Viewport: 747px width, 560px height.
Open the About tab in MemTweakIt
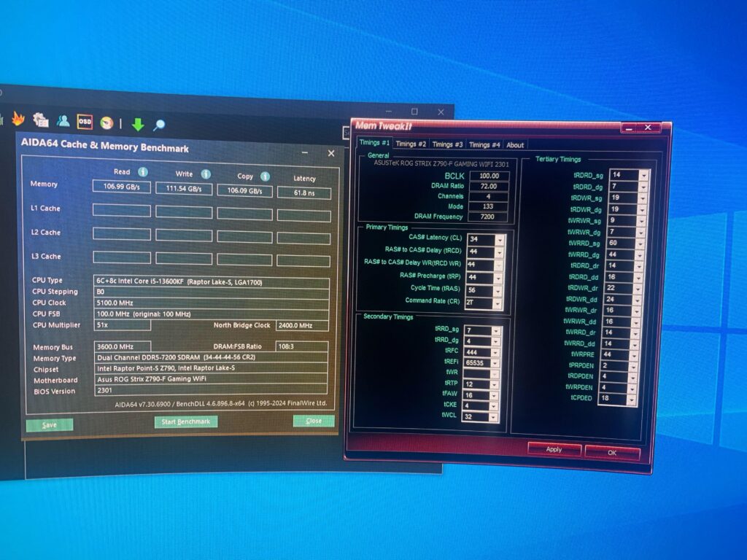pyautogui.click(x=515, y=145)
